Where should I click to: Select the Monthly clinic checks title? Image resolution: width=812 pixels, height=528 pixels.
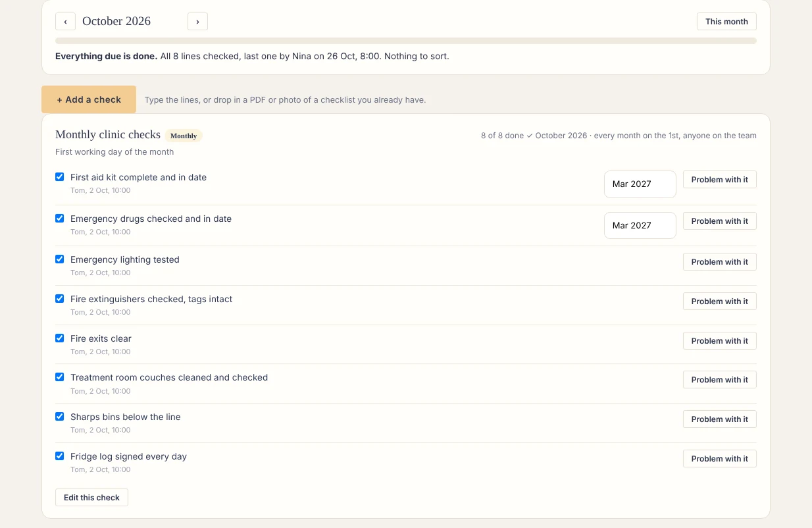[x=108, y=134]
